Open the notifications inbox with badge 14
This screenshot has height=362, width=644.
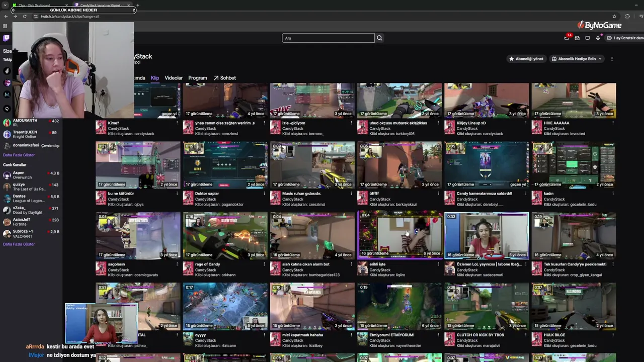pos(567,38)
